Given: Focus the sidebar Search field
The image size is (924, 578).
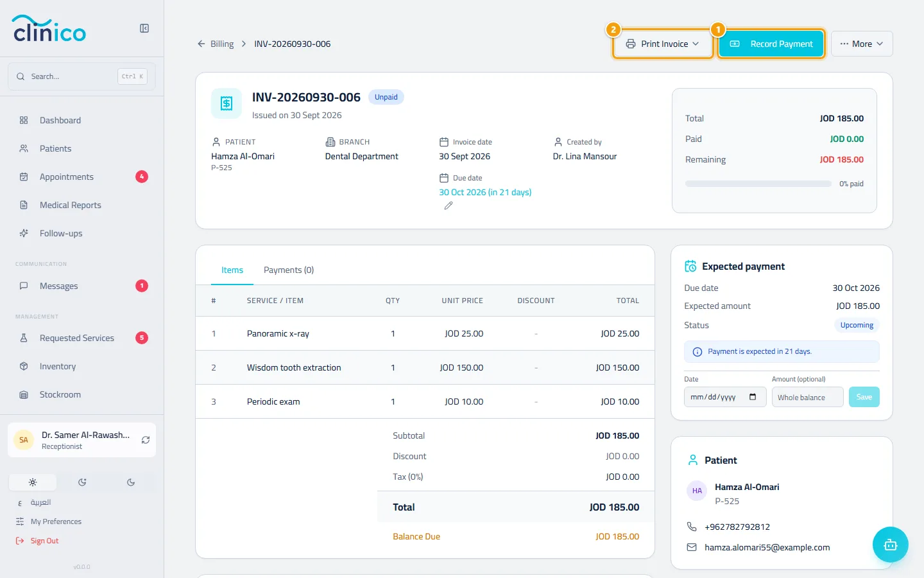Looking at the screenshot, I should pyautogui.click(x=81, y=76).
